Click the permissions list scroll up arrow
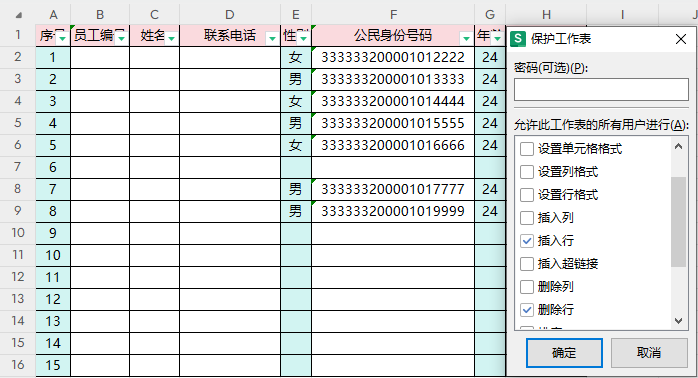The image size is (698, 378). [x=678, y=146]
